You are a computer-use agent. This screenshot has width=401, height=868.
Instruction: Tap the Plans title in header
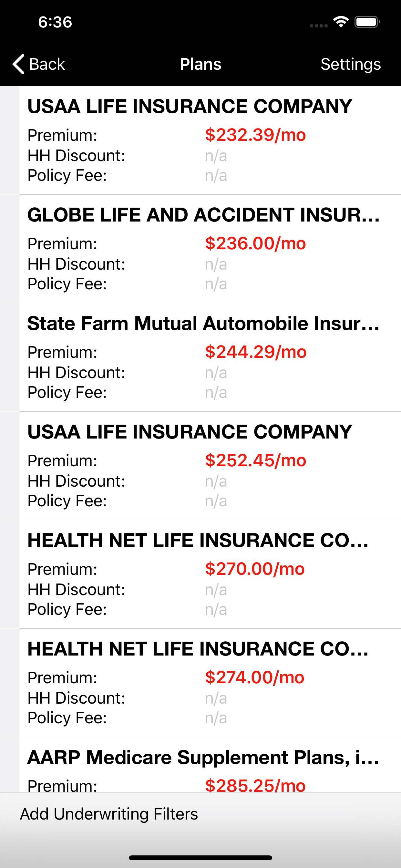200,64
